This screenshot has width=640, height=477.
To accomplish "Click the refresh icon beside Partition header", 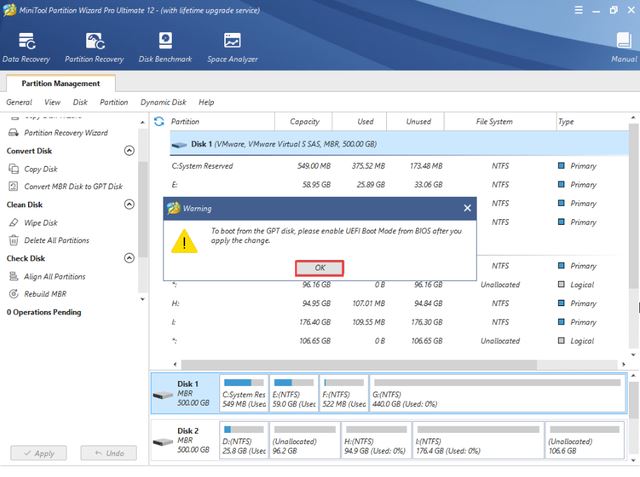I will [x=159, y=122].
